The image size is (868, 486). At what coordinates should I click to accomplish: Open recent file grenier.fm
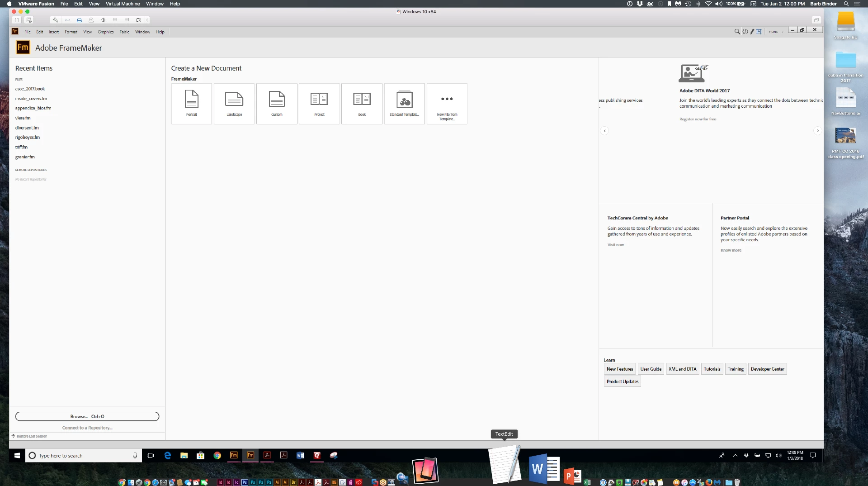click(x=25, y=157)
